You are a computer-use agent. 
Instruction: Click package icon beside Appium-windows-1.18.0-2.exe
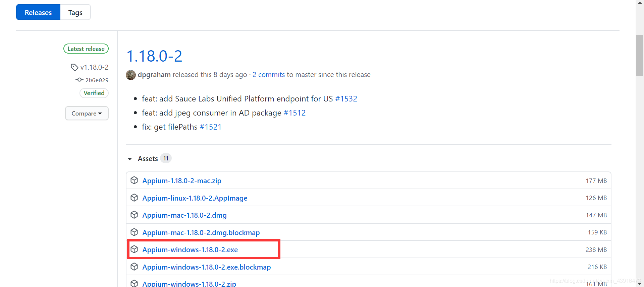click(x=134, y=249)
